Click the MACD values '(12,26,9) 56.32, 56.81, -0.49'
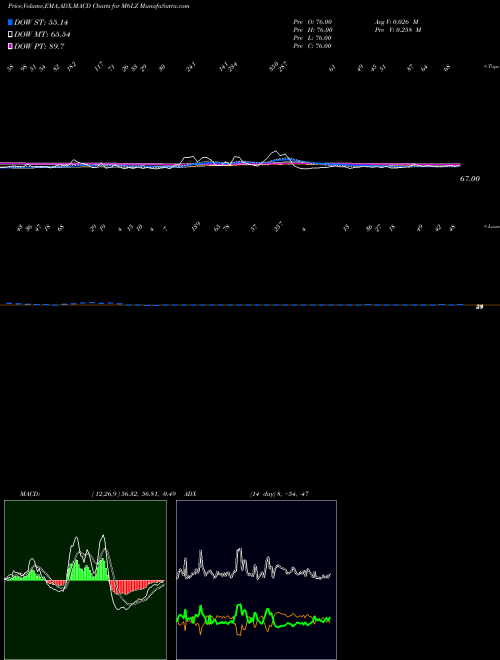This screenshot has width=500, height=660. pyautogui.click(x=132, y=494)
